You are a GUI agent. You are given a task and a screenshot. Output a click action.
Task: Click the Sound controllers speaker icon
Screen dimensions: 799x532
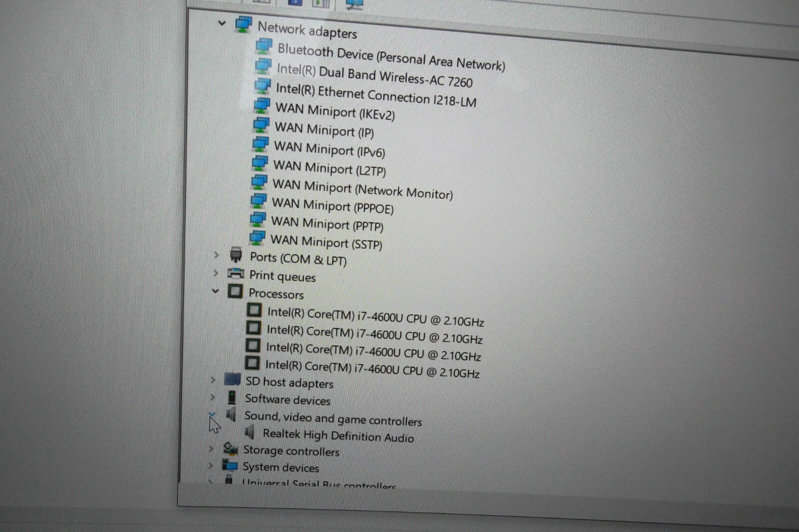(x=231, y=414)
